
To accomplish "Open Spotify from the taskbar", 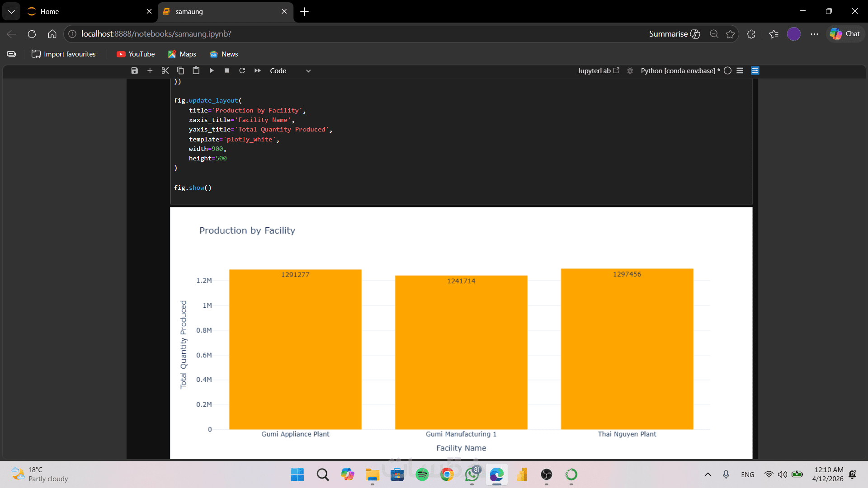I will [x=422, y=474].
